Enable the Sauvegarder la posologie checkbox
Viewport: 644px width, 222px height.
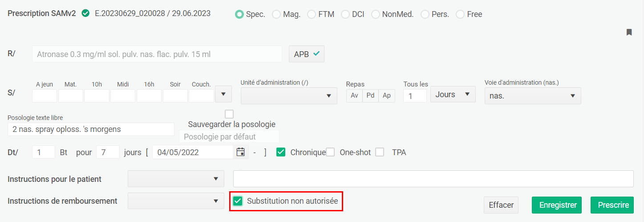pos(229,114)
